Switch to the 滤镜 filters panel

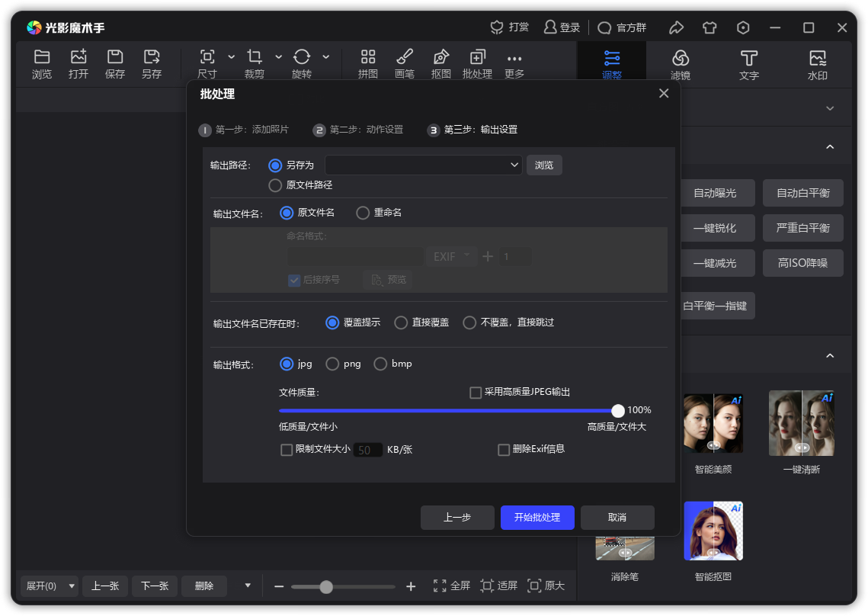tap(680, 64)
